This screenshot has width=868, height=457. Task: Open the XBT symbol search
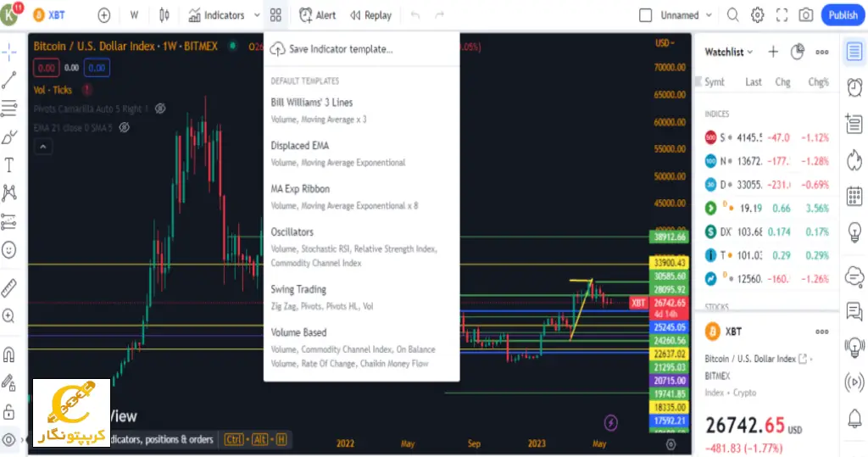49,15
